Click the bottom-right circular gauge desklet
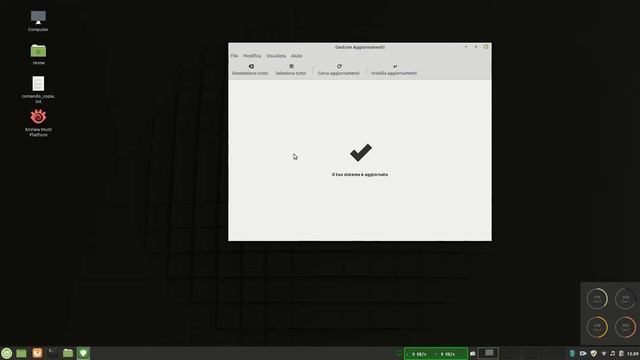640x360 pixels. [625, 327]
